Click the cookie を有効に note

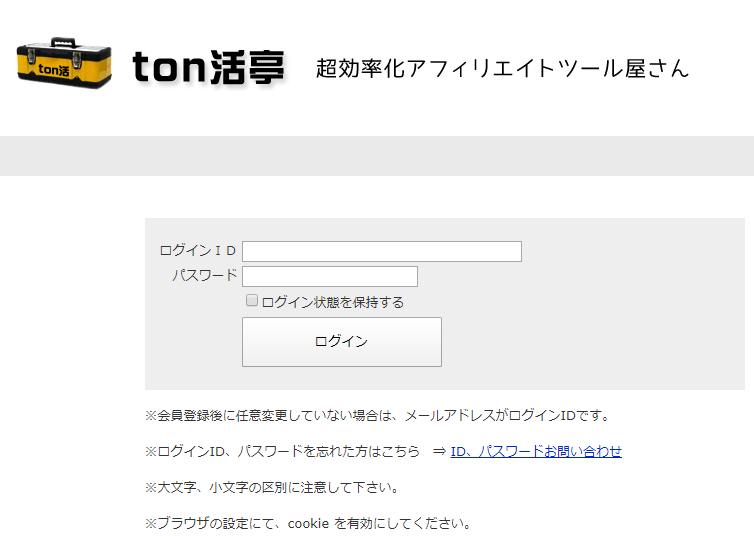[x=307, y=523]
